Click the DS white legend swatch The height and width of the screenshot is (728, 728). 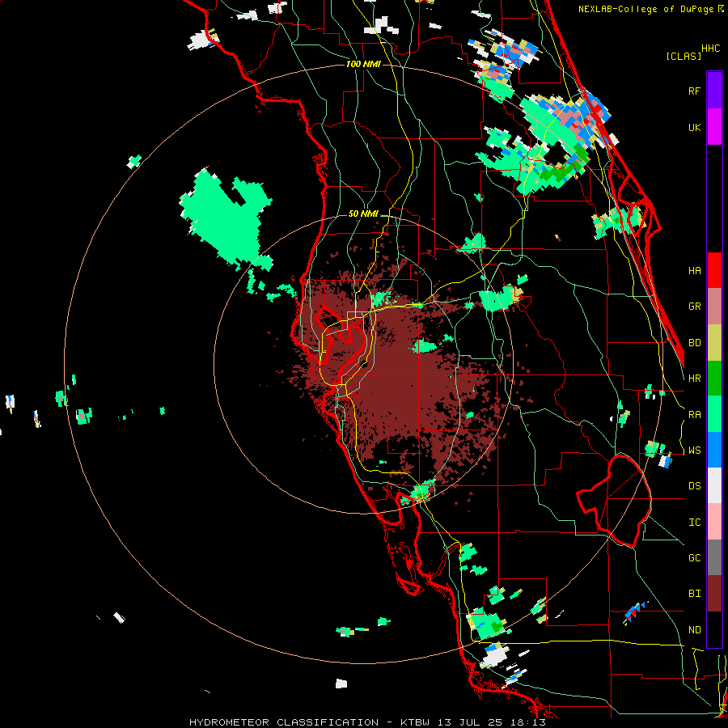pyautogui.click(x=714, y=486)
